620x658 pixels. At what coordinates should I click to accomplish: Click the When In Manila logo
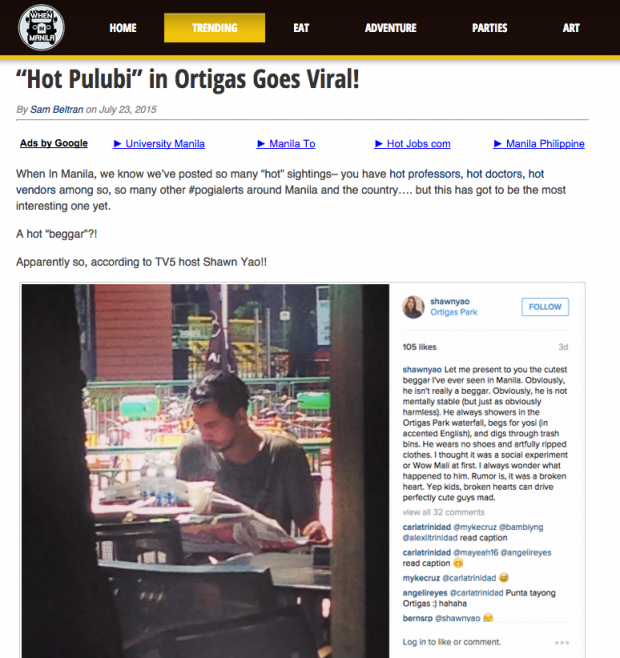41,27
